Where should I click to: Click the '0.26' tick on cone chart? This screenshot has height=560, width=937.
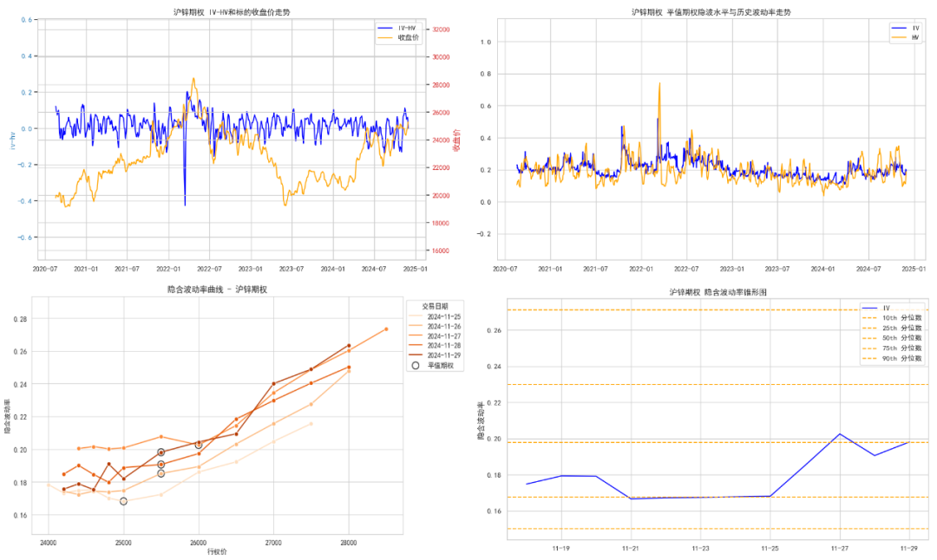[x=495, y=330]
